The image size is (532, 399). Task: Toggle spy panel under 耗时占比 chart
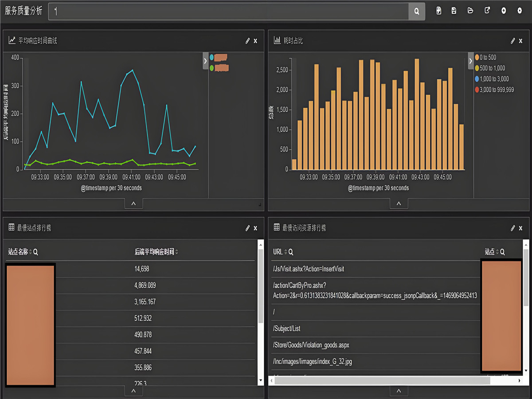pos(399,203)
